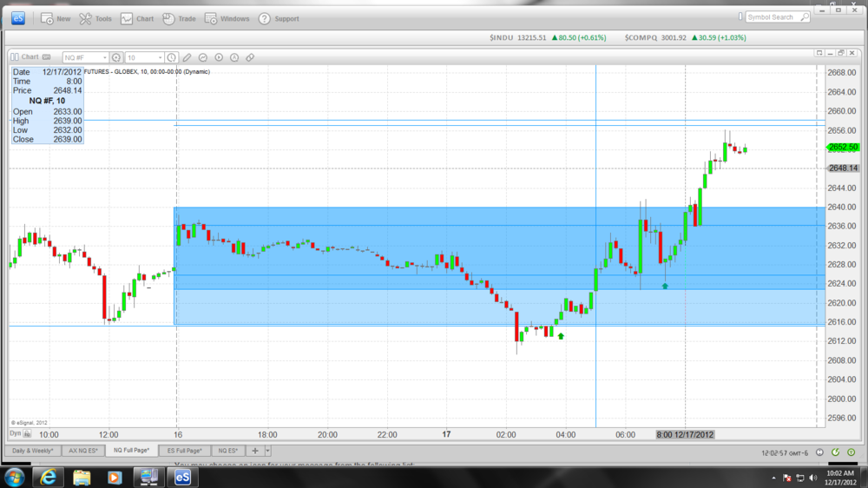Open the Chart menu in main toolbar
This screenshot has width=868, height=488.
[x=137, y=19]
